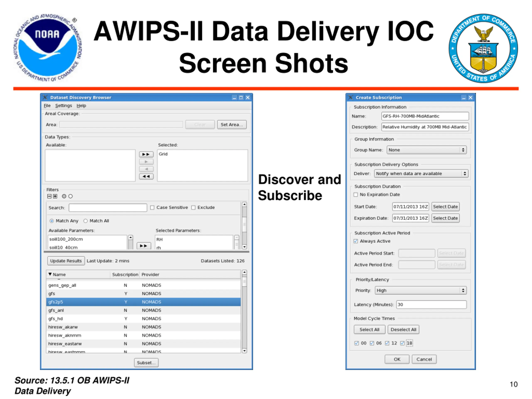Image resolution: width=532 pixels, height=399 pixels.
Task: Open File menu
Action: click(47, 106)
